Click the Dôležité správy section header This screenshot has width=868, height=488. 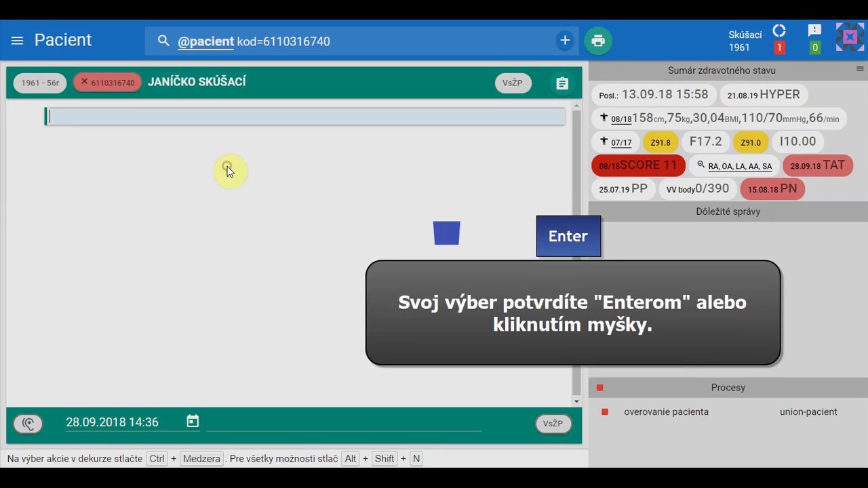pos(728,211)
